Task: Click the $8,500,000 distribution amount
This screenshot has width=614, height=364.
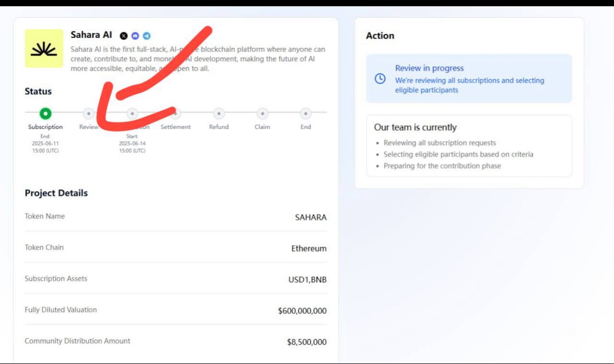Action: pos(307,342)
